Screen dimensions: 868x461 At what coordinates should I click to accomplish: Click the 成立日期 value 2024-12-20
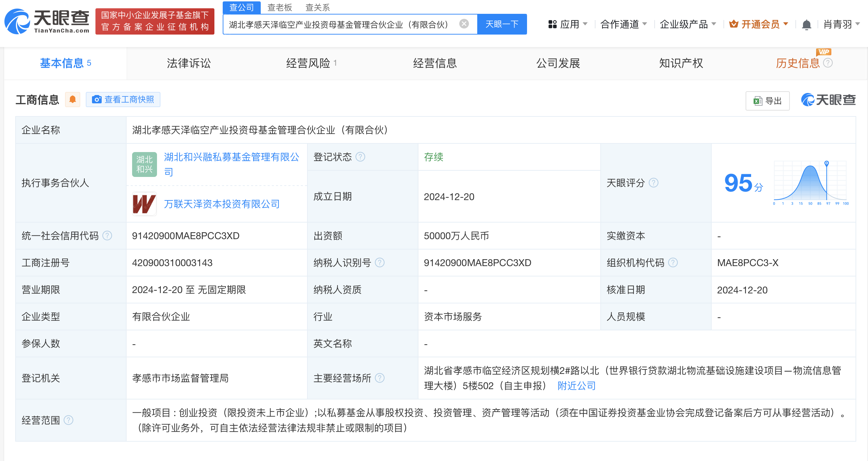[x=449, y=197]
